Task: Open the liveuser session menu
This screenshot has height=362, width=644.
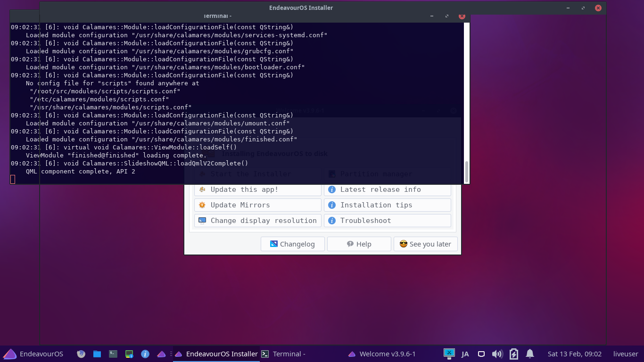Action: (x=626, y=354)
